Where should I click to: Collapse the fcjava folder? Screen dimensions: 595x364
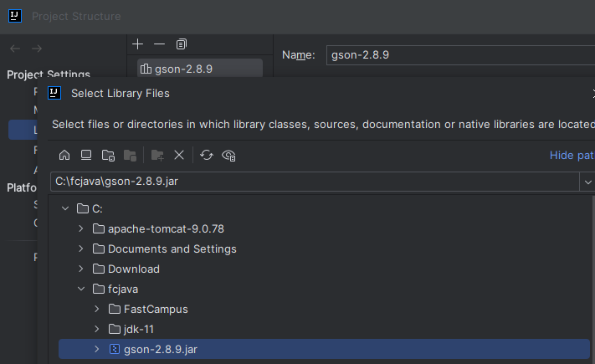click(x=81, y=289)
